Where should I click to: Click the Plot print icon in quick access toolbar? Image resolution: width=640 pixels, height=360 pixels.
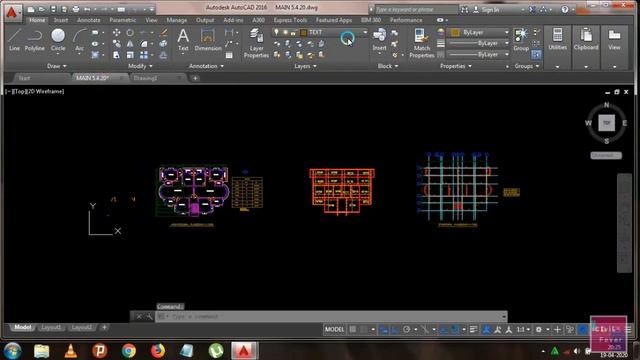click(x=76, y=9)
